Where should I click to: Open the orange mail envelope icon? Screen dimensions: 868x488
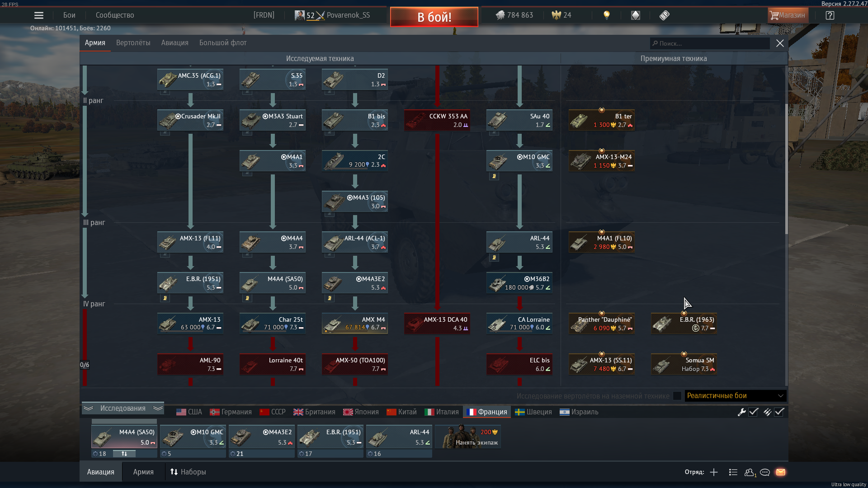point(781,472)
